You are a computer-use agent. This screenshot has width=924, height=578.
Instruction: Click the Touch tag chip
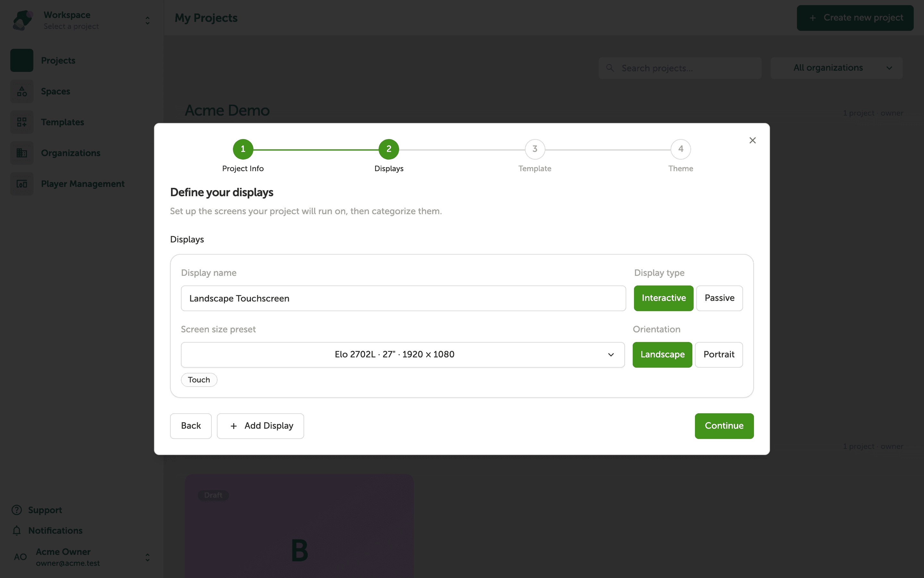coord(199,380)
